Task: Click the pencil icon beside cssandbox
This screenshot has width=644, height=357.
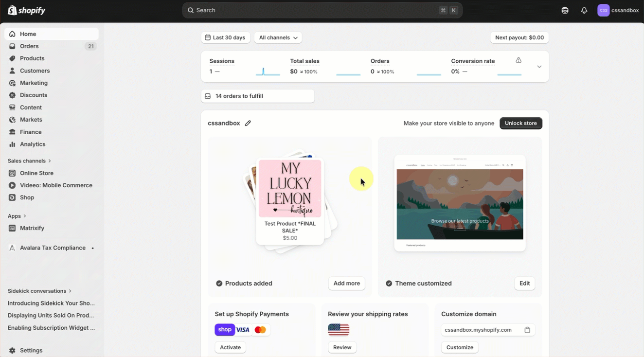Action: [248, 123]
